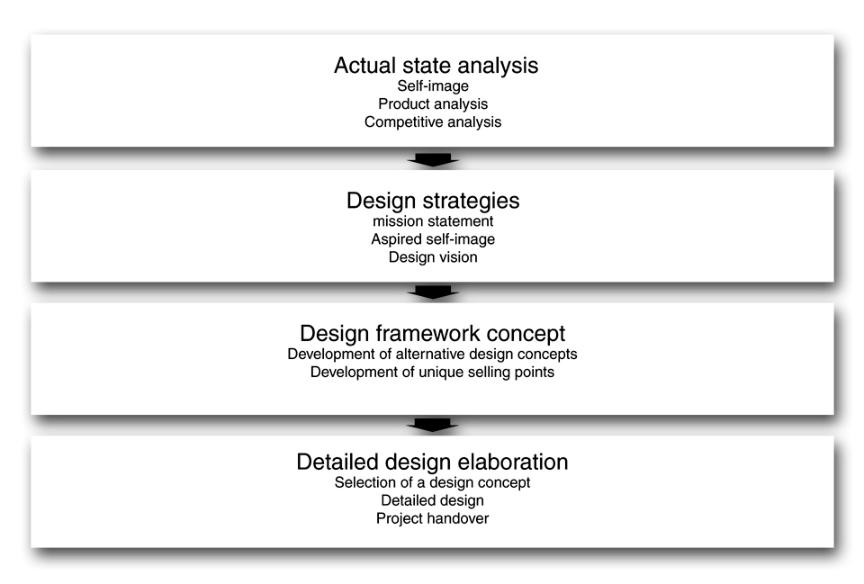Select the 'Competitive analysis' text

pyautogui.click(x=433, y=122)
